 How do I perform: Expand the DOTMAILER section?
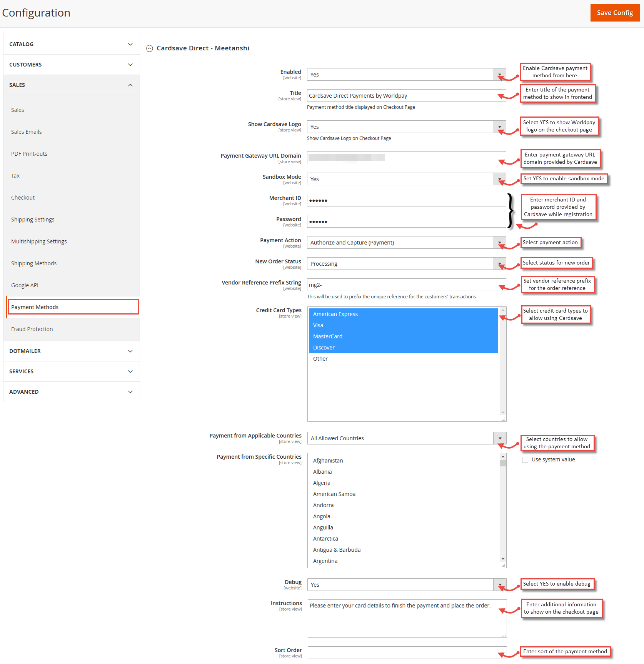72,351
